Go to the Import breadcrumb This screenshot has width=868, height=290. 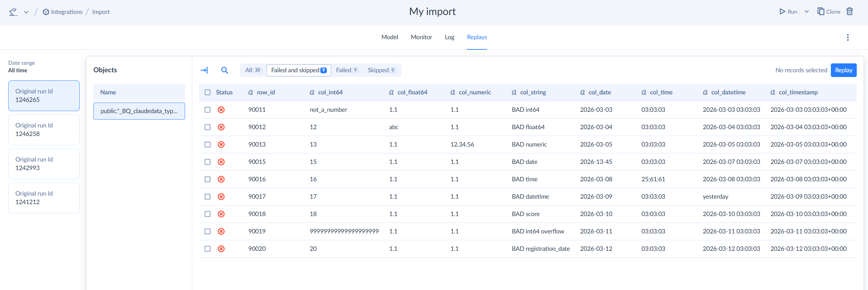101,12
